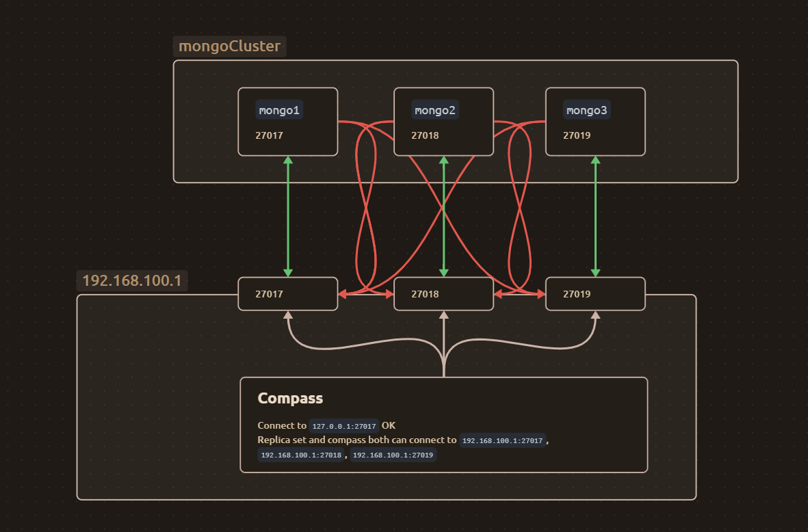Select the mongo2 node label
Screen dimensions: 808x532
click(x=435, y=110)
